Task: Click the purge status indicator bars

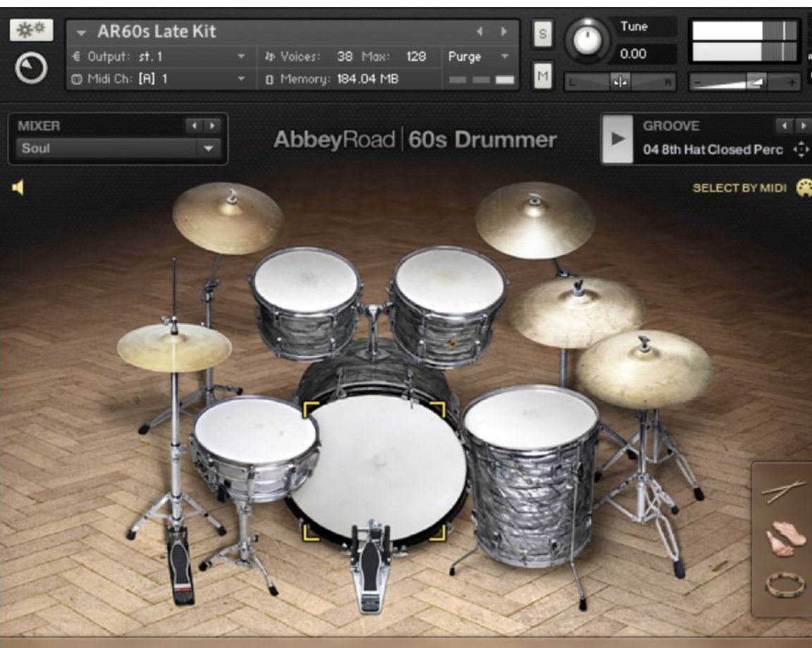Action: pyautogui.click(x=481, y=80)
